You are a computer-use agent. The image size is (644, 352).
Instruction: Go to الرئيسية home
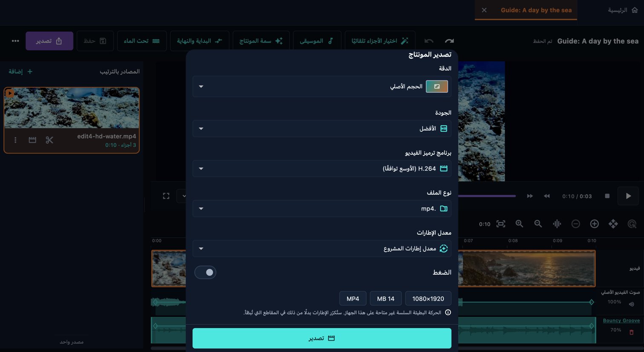pos(623,10)
